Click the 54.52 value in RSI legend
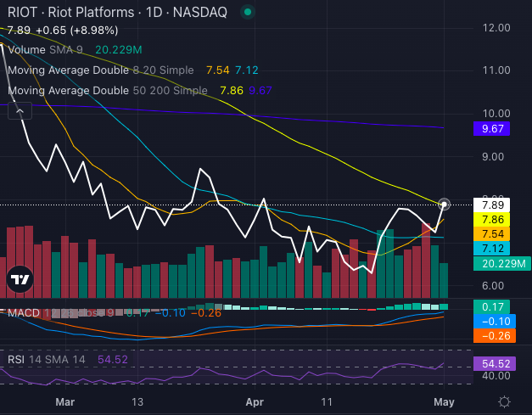Image resolution: width=532 pixels, height=415 pixels. [x=113, y=359]
